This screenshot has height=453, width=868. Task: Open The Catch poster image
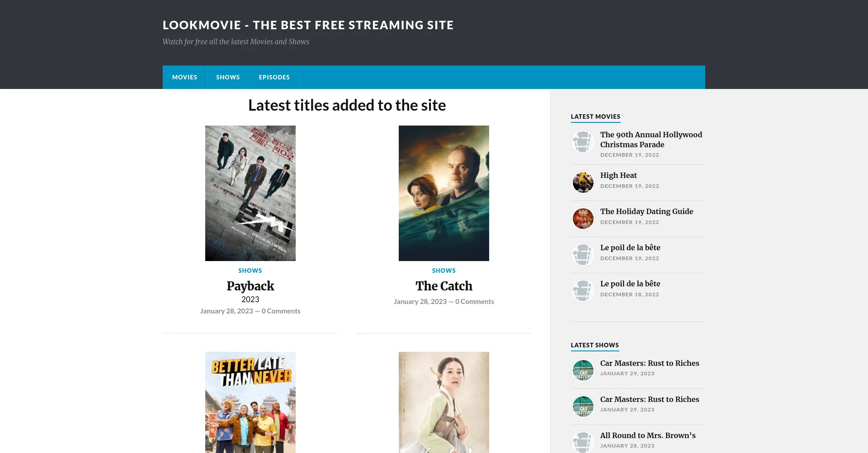(x=444, y=193)
